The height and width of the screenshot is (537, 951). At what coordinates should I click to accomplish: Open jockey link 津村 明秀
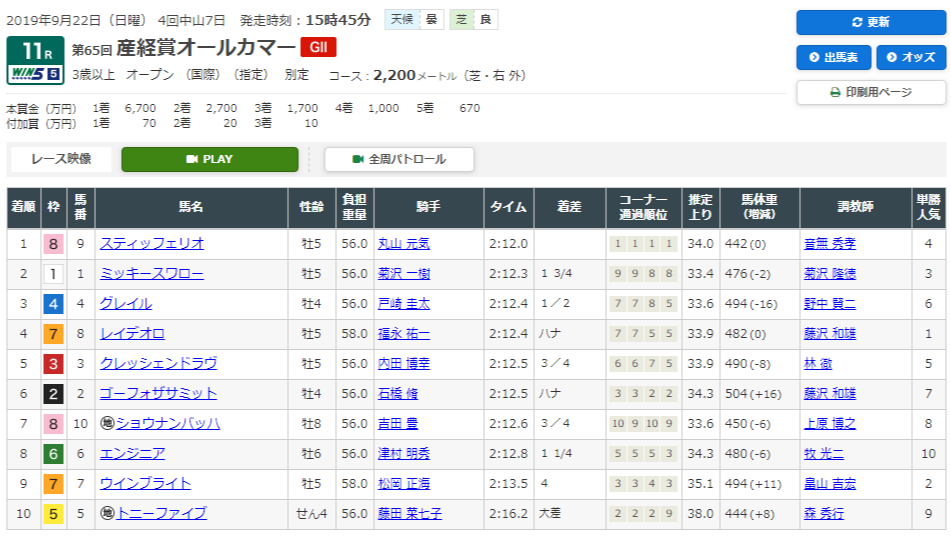tap(404, 454)
